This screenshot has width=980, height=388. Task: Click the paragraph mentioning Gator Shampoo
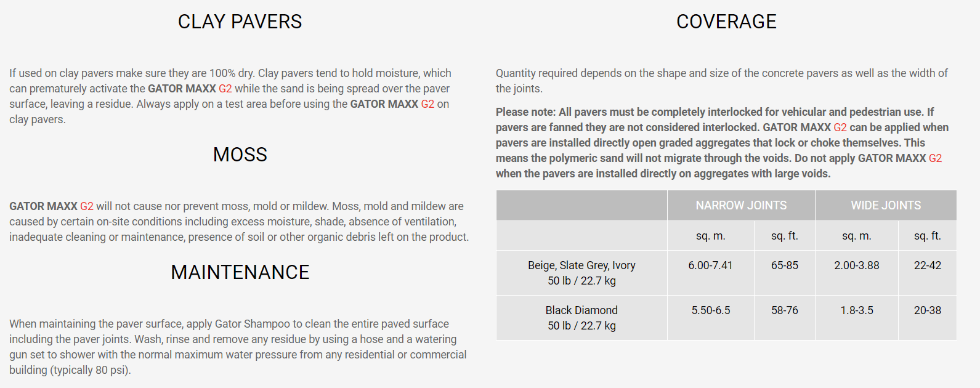[238, 347]
